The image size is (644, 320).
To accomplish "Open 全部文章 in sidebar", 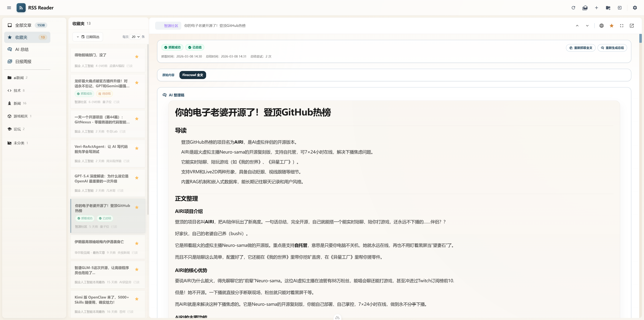I will point(27,25).
